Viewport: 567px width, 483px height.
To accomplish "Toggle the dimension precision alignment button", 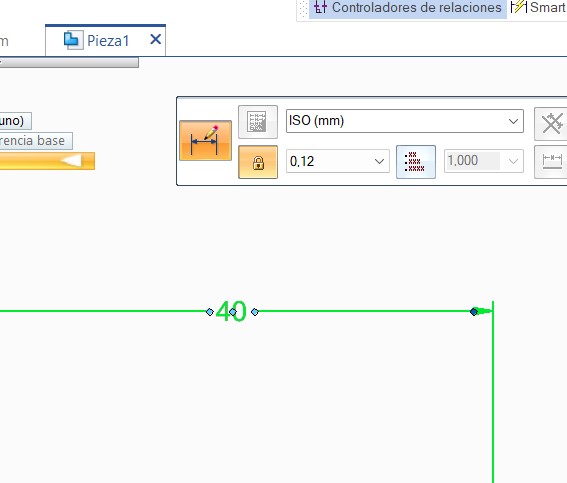I will [x=416, y=162].
